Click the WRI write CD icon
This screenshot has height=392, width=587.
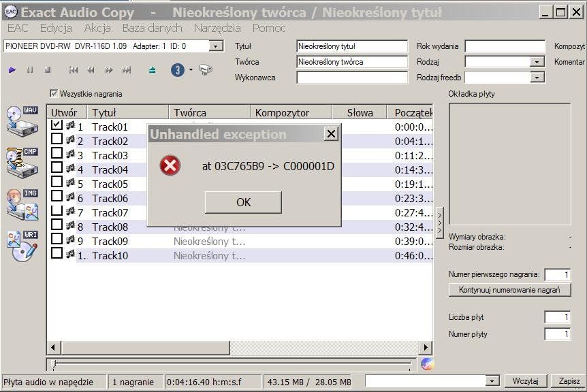pyautogui.click(x=22, y=246)
